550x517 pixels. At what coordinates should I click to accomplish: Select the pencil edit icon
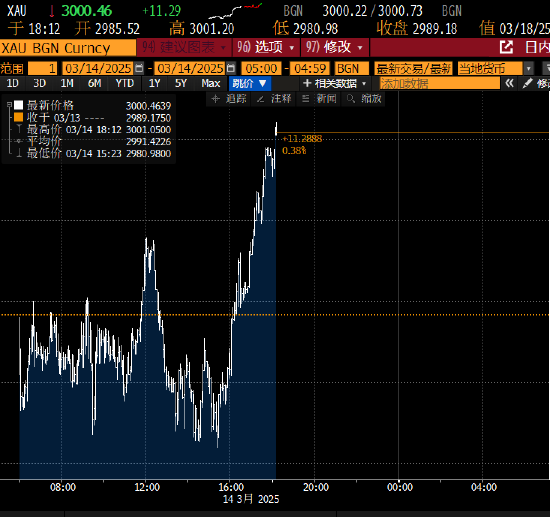527,83
